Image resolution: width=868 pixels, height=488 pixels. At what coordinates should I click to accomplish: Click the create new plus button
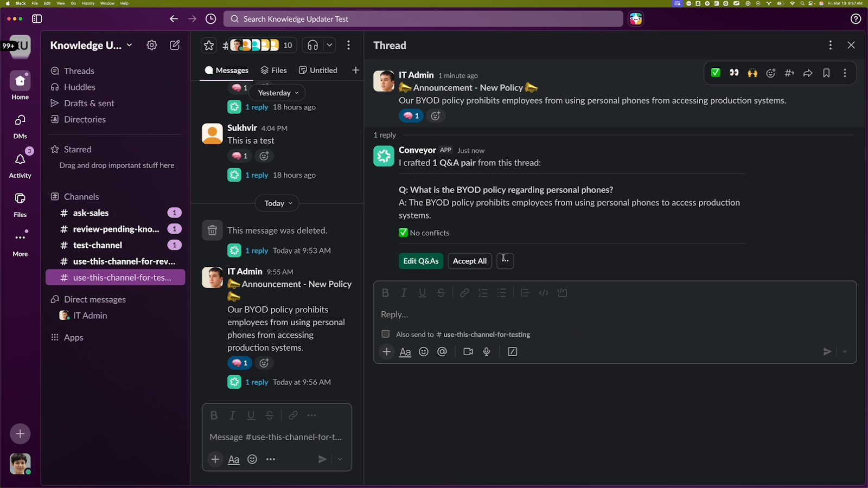point(20,434)
